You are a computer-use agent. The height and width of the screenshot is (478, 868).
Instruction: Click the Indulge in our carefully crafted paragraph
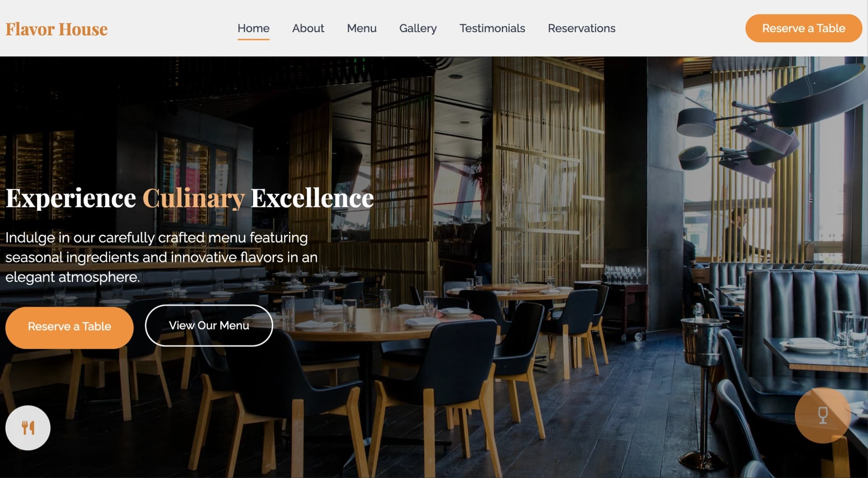point(161,257)
